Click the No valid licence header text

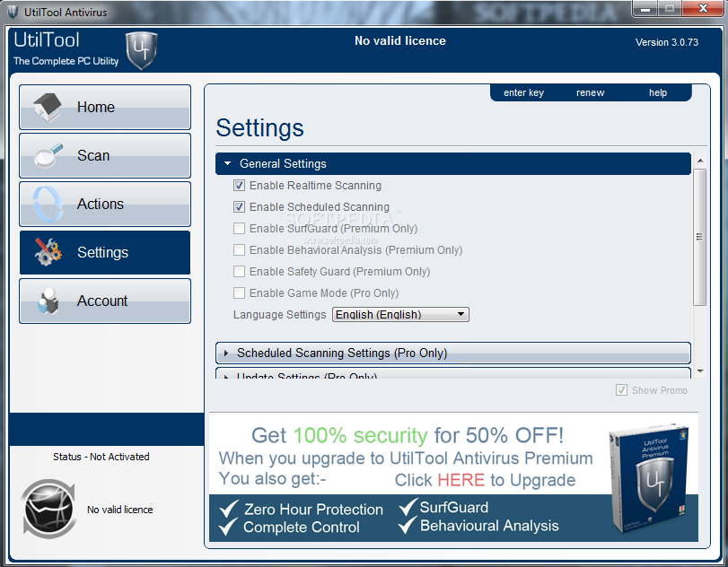[x=400, y=41]
